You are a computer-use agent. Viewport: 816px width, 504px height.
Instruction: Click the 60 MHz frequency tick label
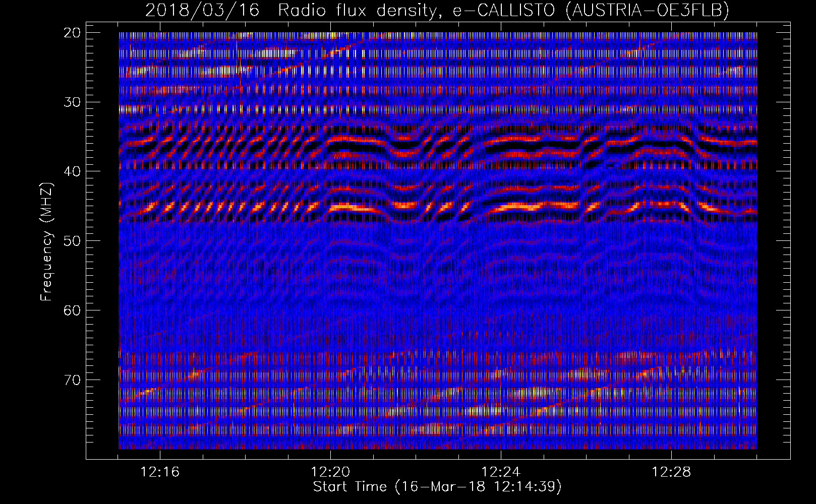(72, 310)
